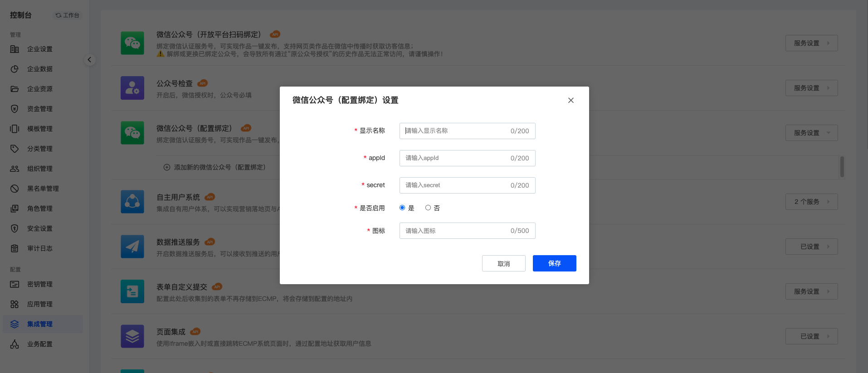
Task: Click the 表单自定义提交 form icon
Action: tap(132, 291)
